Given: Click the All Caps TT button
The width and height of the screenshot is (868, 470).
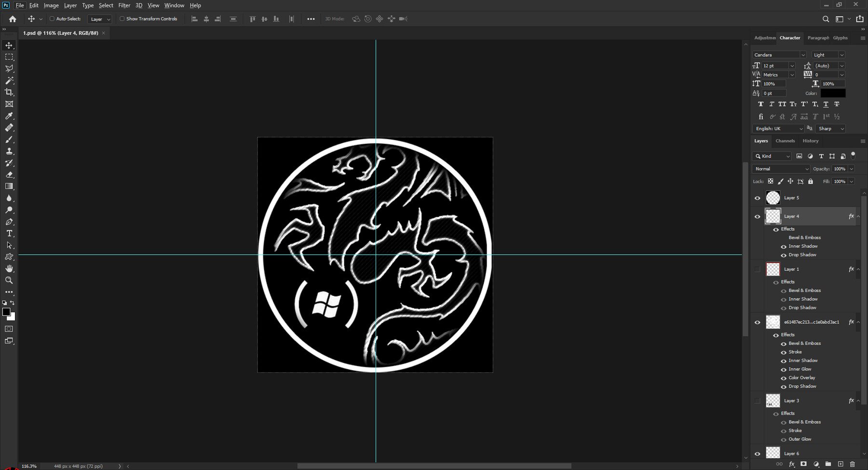Looking at the screenshot, I should (782, 104).
